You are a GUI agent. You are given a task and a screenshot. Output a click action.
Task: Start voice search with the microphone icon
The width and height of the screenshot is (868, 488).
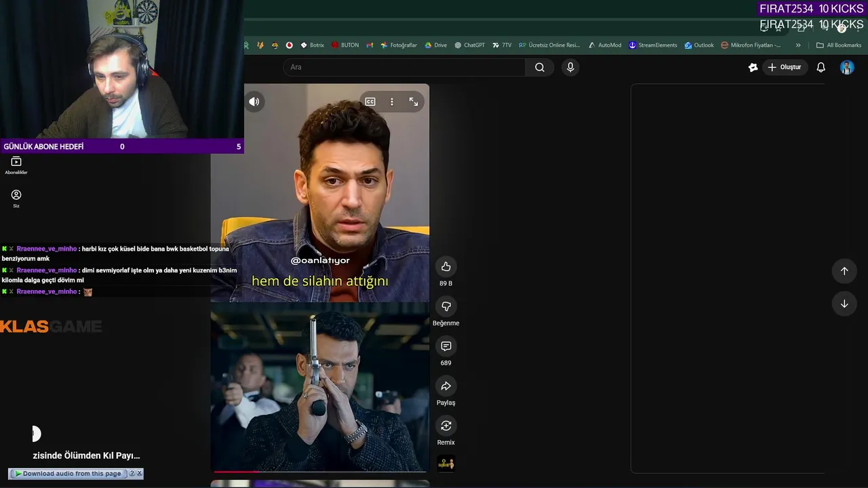pos(570,67)
